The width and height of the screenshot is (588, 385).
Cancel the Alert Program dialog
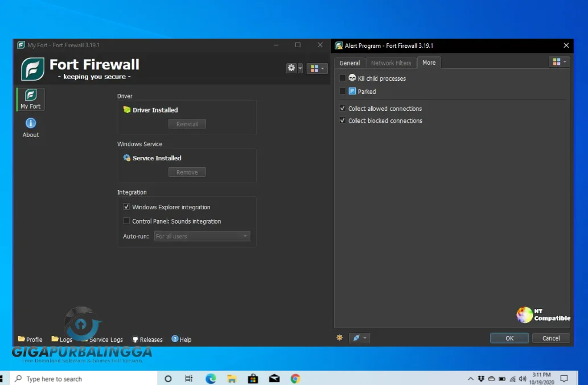click(x=551, y=338)
